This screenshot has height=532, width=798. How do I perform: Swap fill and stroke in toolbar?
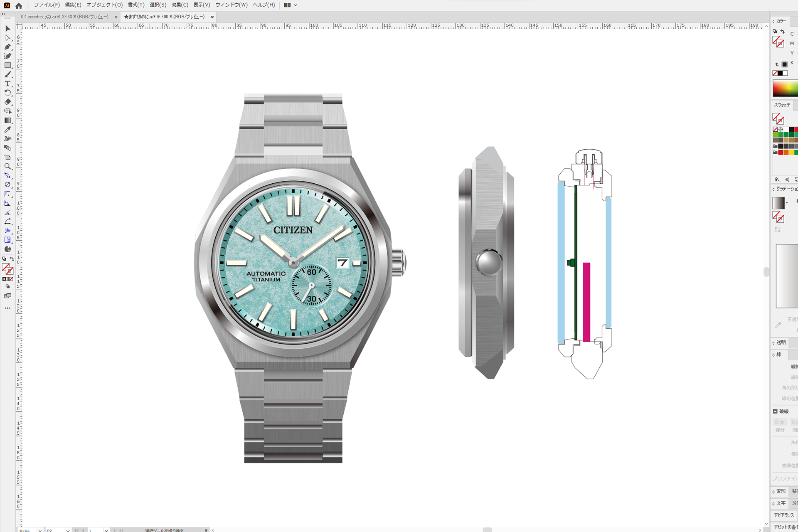click(12, 259)
